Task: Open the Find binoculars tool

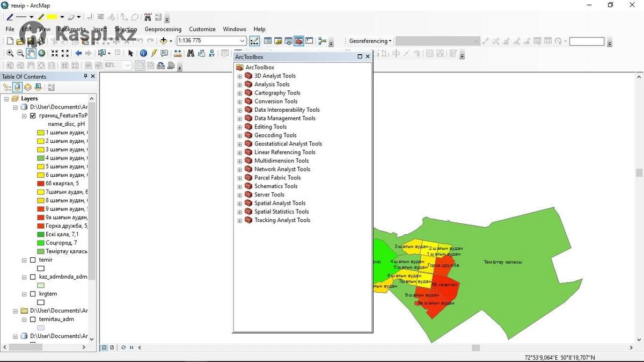Action: 191,53
